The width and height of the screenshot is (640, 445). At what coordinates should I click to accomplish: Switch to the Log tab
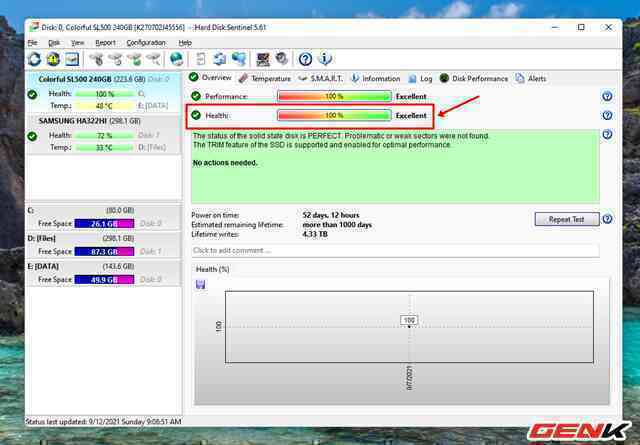coord(420,78)
